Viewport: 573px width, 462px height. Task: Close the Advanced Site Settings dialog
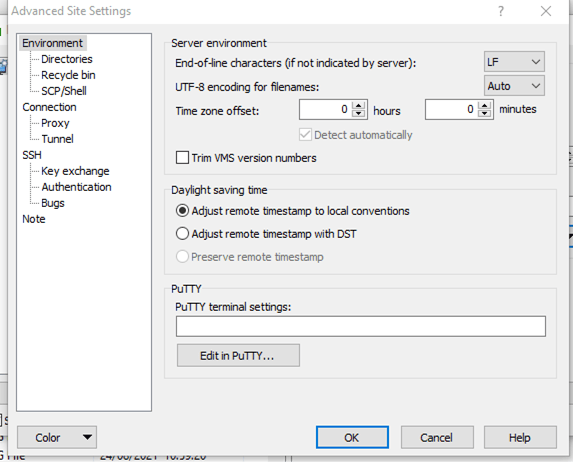point(546,11)
